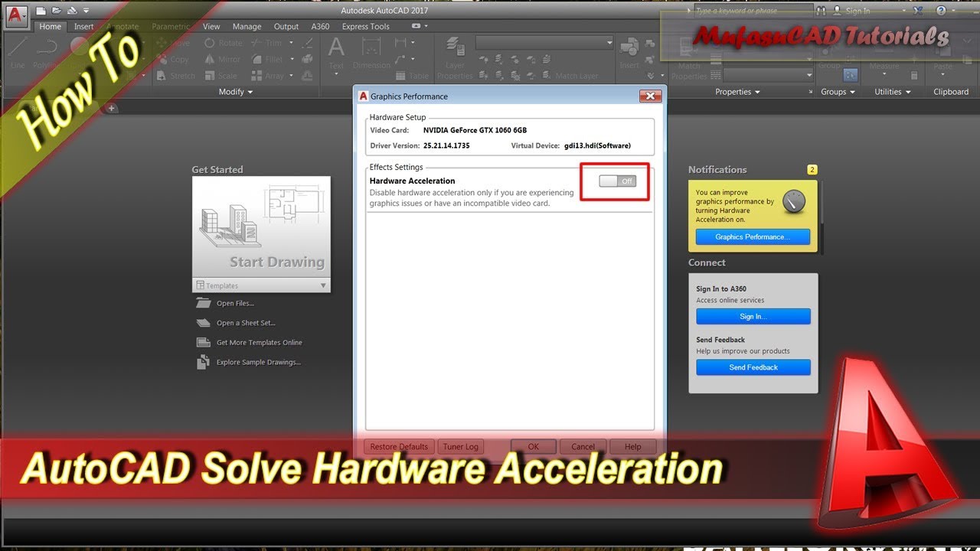Click Help in Graphics Performance dialog
Image resolution: width=980 pixels, height=551 pixels.
(632, 447)
